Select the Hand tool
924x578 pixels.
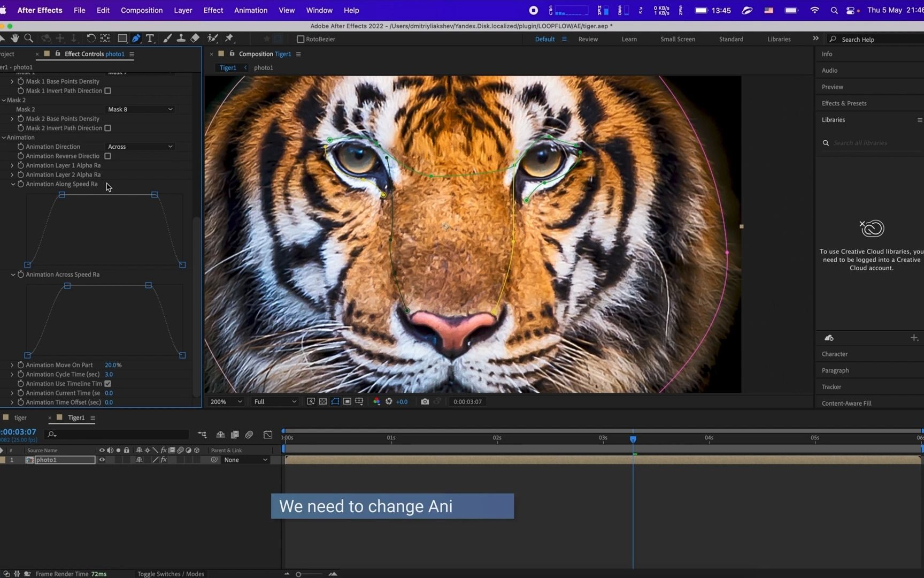pyautogui.click(x=15, y=38)
